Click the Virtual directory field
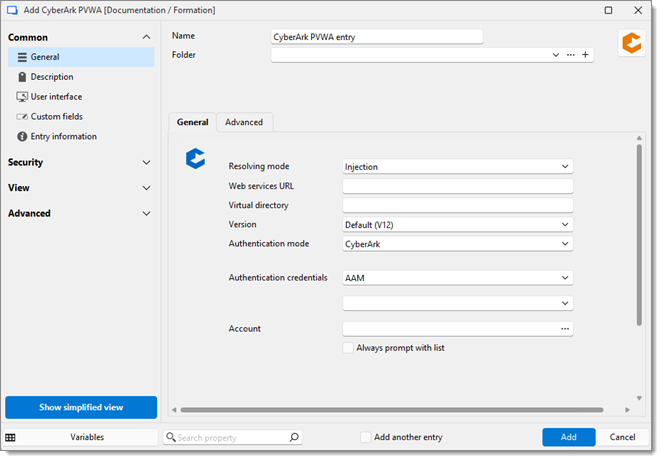The width and height of the screenshot is (662, 461). click(x=458, y=205)
